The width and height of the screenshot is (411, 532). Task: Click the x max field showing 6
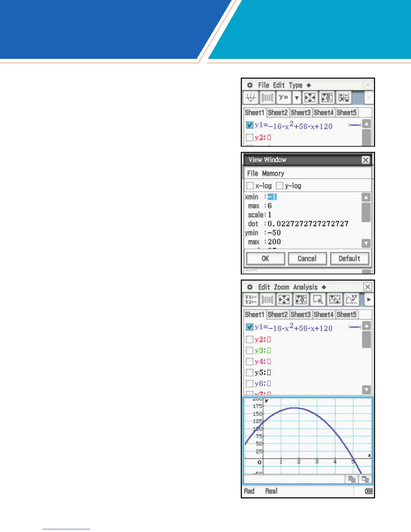(x=270, y=206)
